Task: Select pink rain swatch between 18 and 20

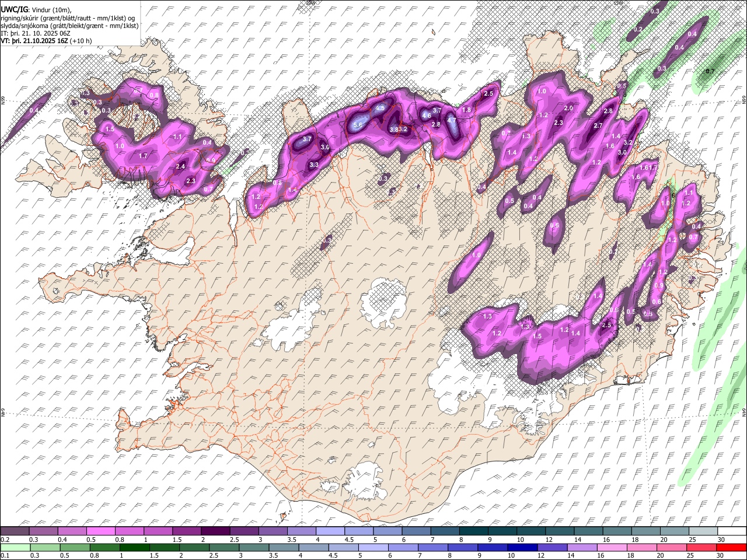Action: point(643,547)
